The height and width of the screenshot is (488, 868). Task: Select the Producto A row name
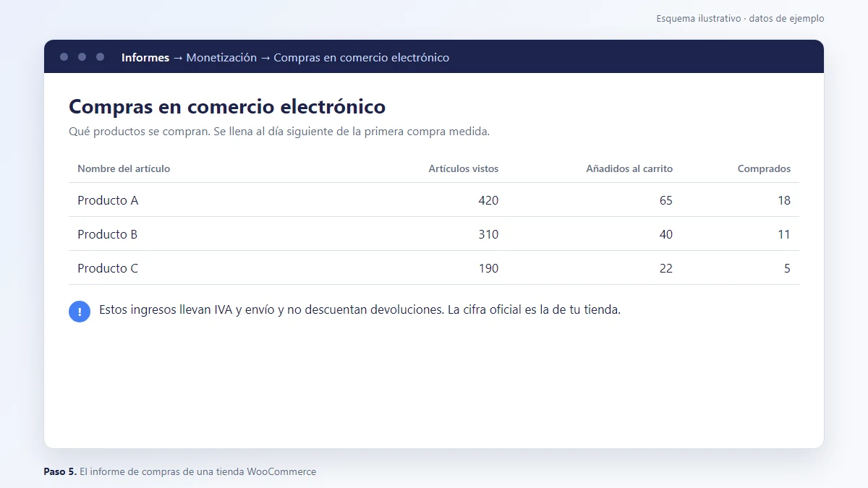[108, 200]
